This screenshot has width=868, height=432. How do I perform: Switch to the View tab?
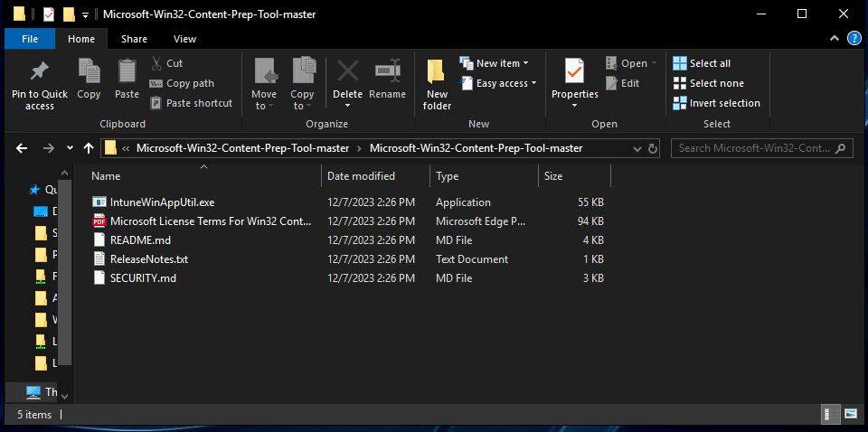tap(184, 39)
